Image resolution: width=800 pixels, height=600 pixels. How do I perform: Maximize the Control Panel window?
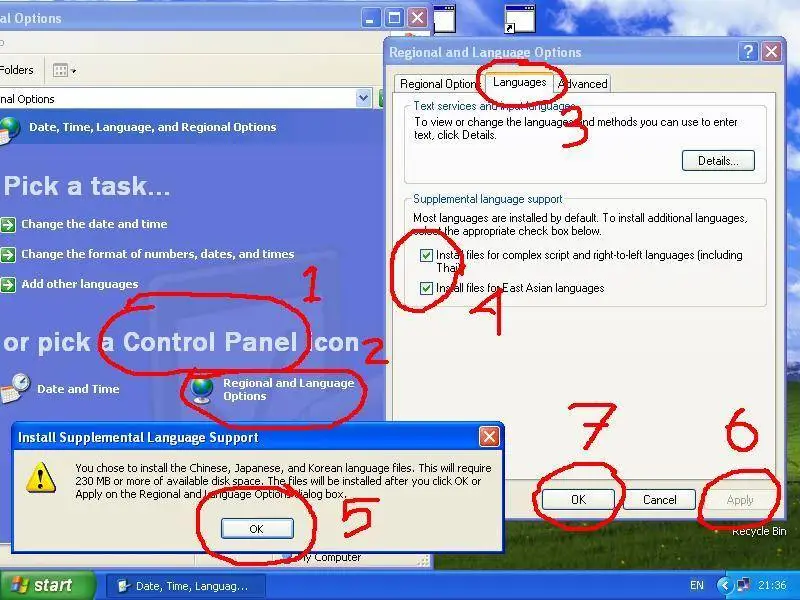[x=394, y=18]
